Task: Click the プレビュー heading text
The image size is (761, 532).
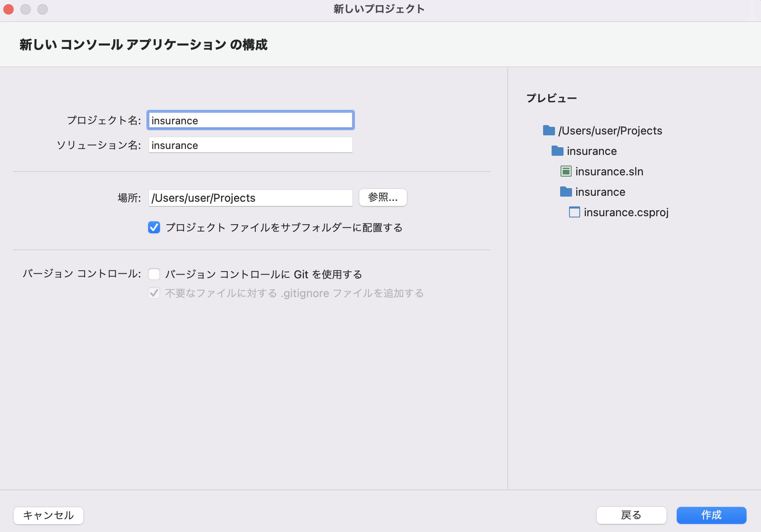Action: click(552, 98)
